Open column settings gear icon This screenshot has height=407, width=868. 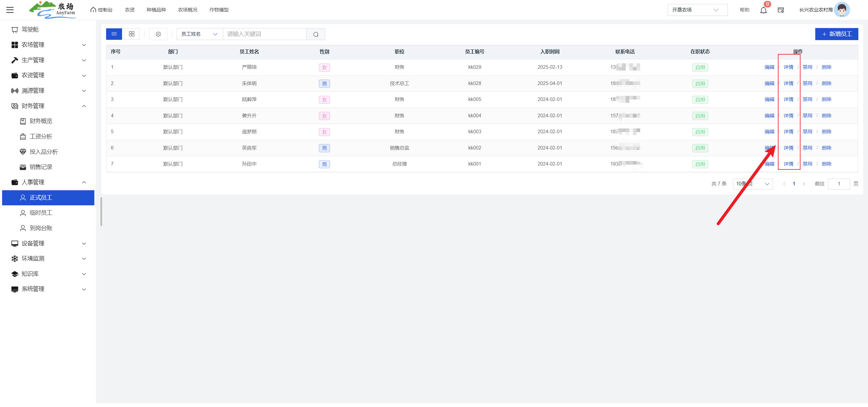158,34
